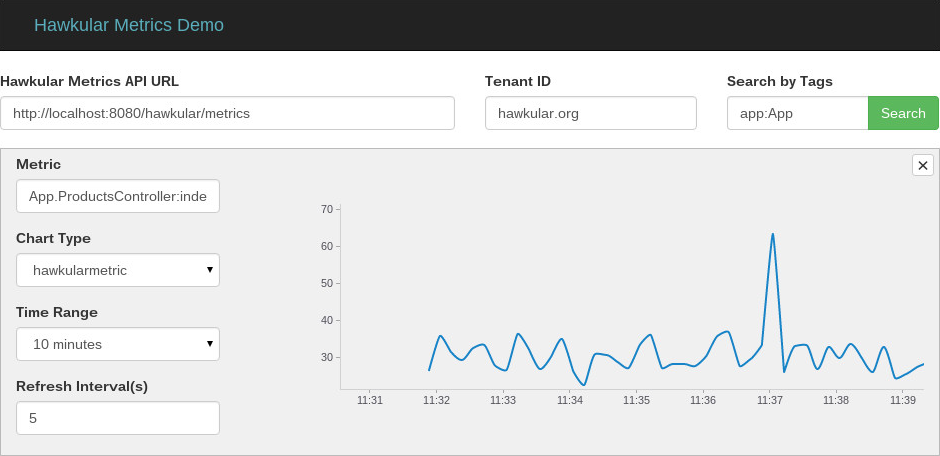Focus the Hawkular Metrics API URL field

click(227, 113)
